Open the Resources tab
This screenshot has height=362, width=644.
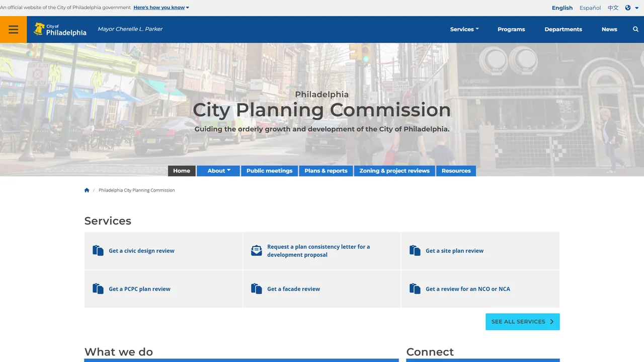coord(456,171)
